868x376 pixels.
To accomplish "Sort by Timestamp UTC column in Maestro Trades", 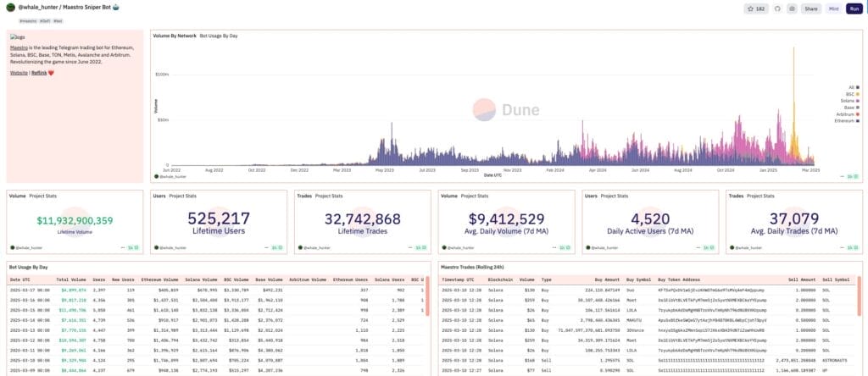I will point(458,279).
